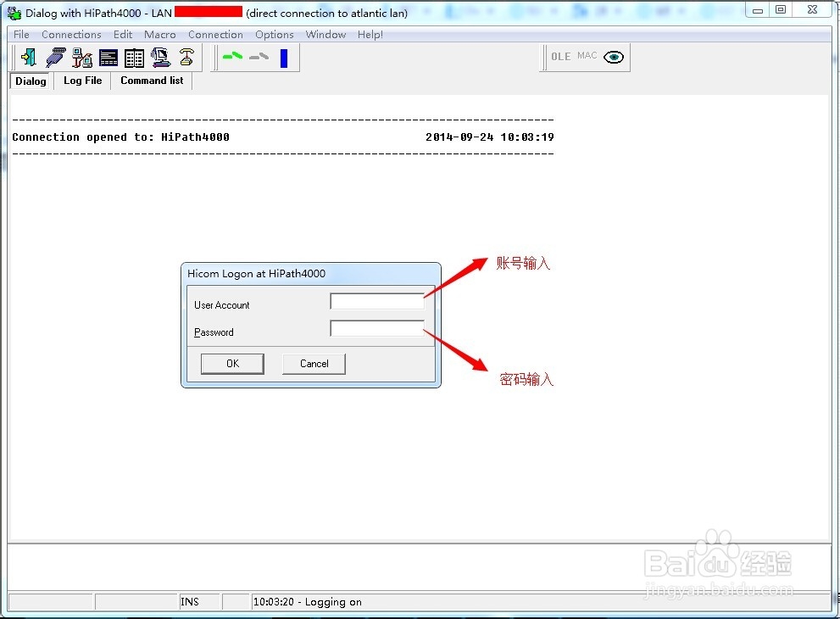Viewport: 840px width, 619px height.
Task: Click the '2014-09-24 10:03:19' timestamp
Action: coord(490,137)
